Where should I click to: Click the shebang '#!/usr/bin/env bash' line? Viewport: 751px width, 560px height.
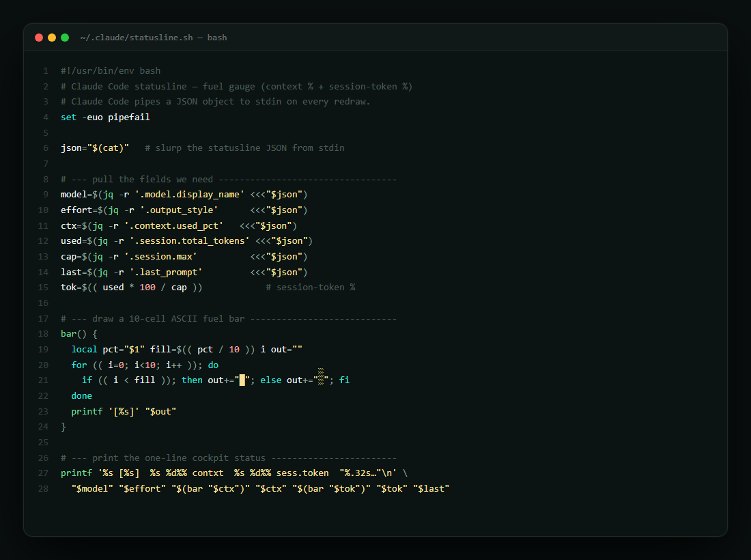(x=111, y=71)
